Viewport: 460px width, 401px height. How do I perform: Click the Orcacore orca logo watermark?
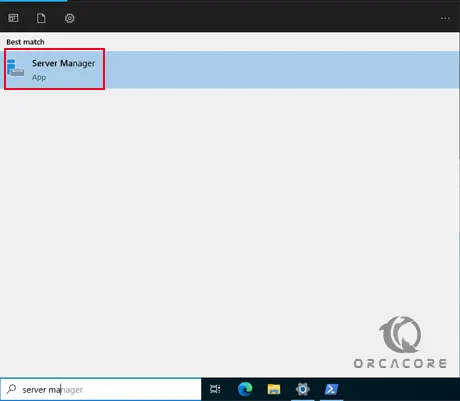coord(400,334)
